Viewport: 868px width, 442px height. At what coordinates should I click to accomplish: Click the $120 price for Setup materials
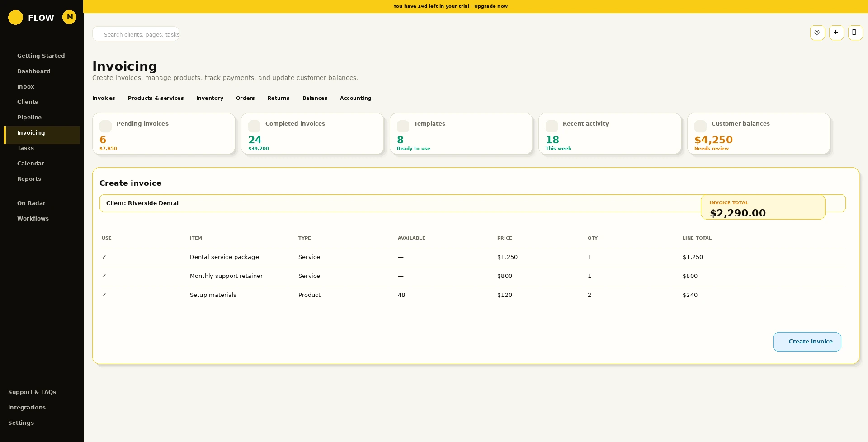[505, 295]
